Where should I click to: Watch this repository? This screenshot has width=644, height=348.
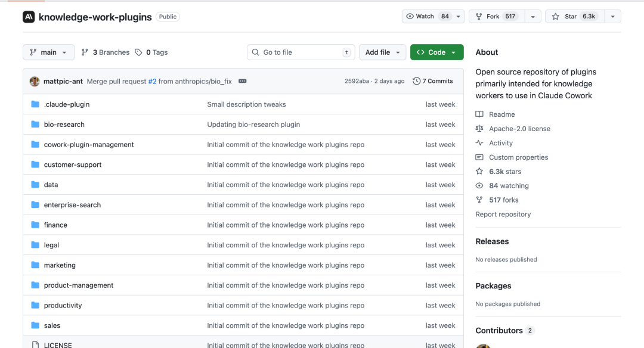[x=427, y=17]
